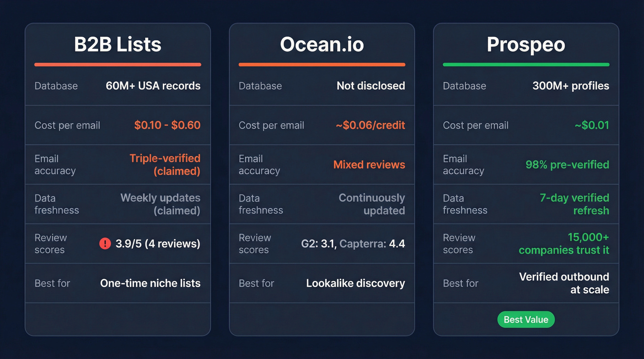Viewport: 644px width, 359px height.
Task: Click 'Weekly updates (claimed)' text
Action: (x=161, y=204)
